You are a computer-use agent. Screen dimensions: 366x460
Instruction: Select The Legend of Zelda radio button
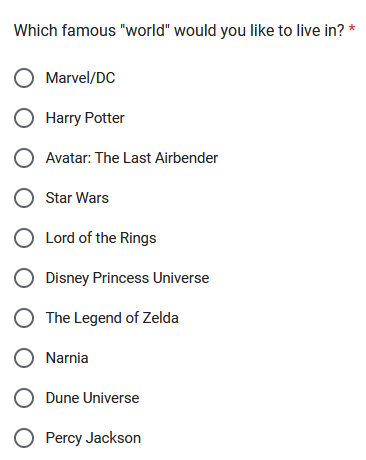point(24,318)
